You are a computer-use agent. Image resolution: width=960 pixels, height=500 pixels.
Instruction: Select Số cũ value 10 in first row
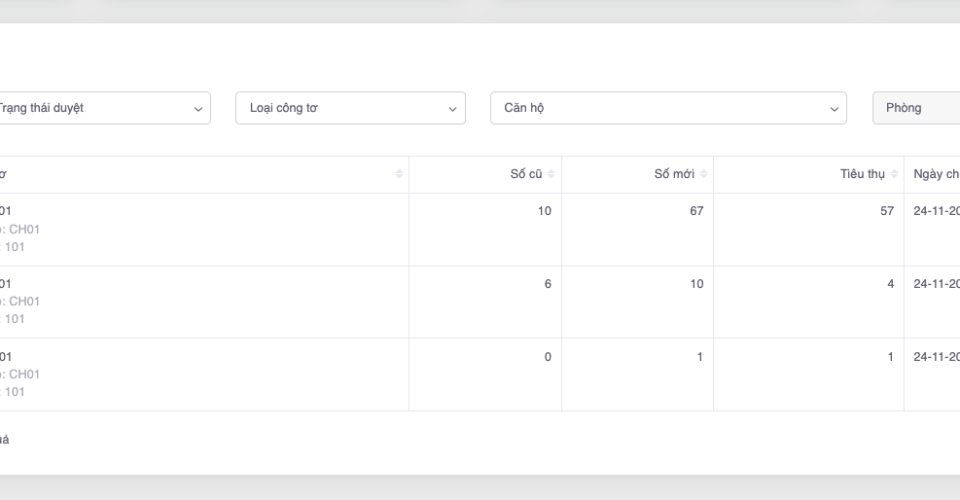pyautogui.click(x=544, y=211)
